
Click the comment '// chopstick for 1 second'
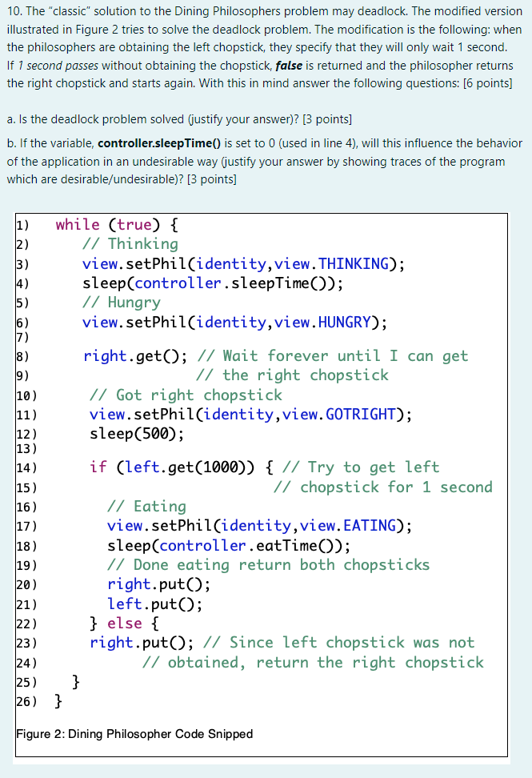[382, 487]
